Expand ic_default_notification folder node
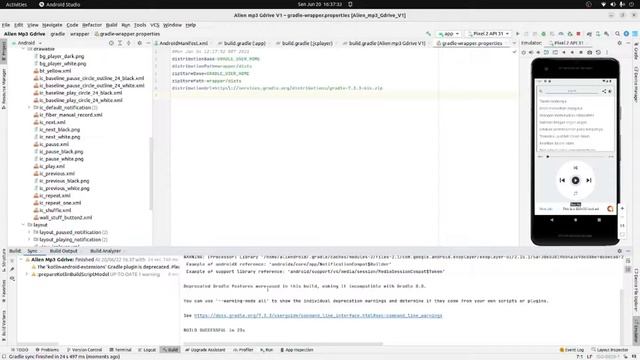 [x=29, y=108]
